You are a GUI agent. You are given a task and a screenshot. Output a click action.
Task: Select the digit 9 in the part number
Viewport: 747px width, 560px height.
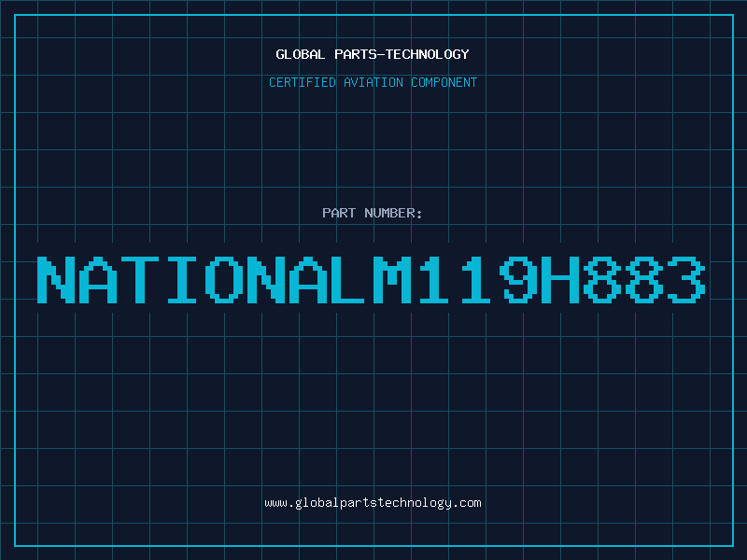coord(518,279)
